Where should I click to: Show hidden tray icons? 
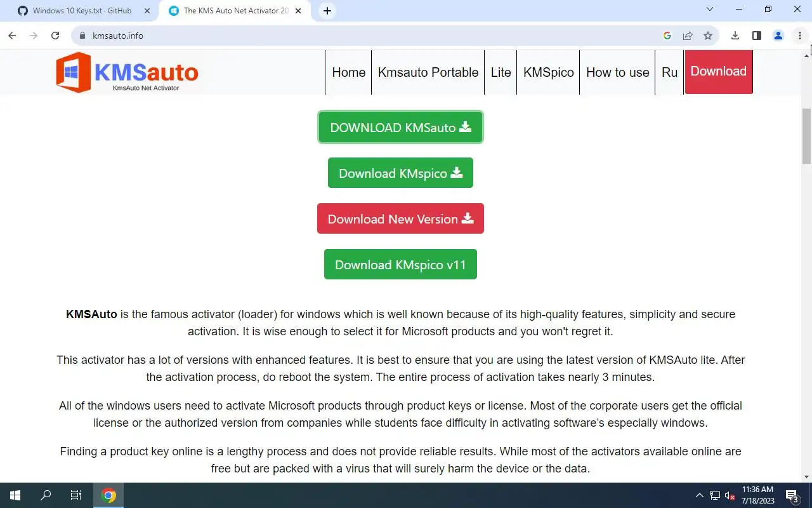click(700, 495)
